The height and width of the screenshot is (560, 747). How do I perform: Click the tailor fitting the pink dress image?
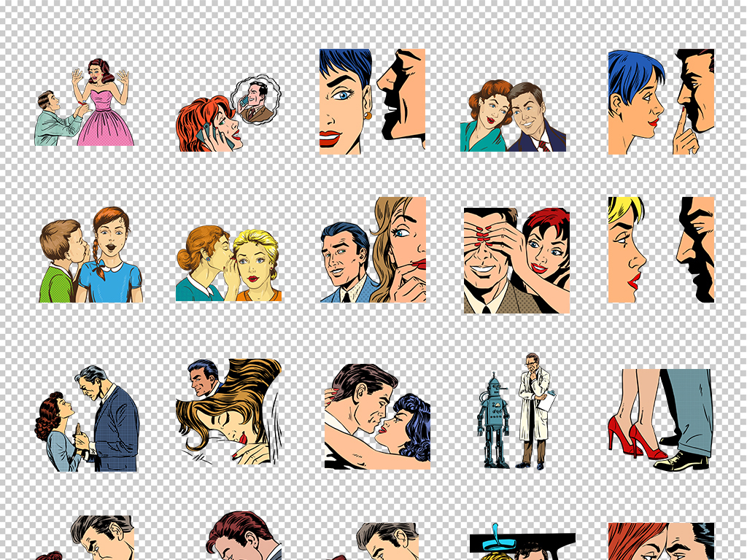[84, 103]
